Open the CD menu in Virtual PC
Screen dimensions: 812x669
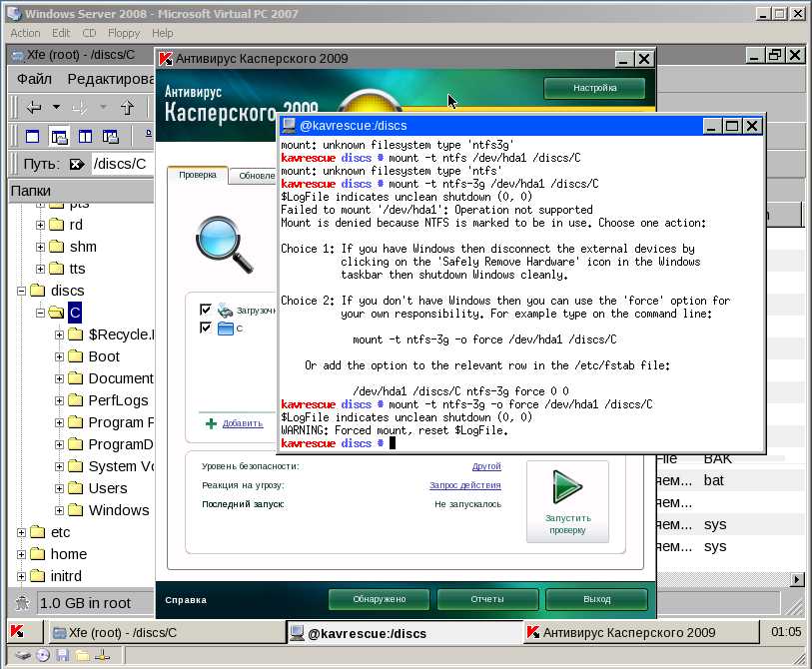coord(89,33)
